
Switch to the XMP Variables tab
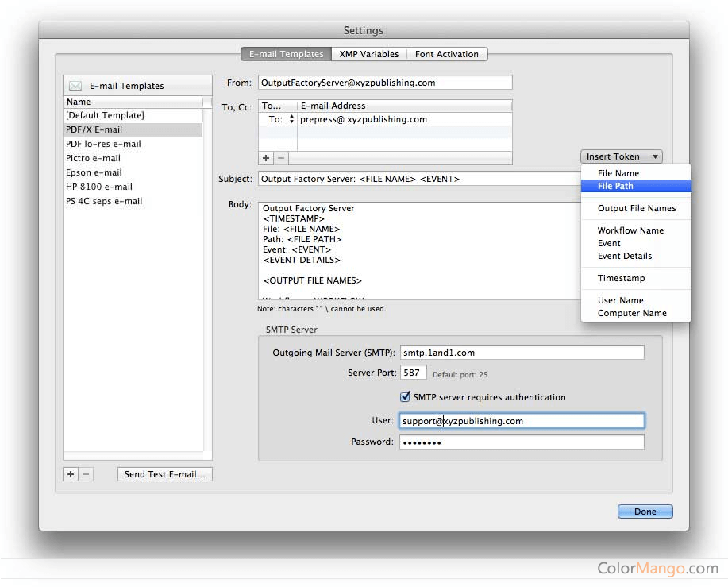tap(368, 54)
